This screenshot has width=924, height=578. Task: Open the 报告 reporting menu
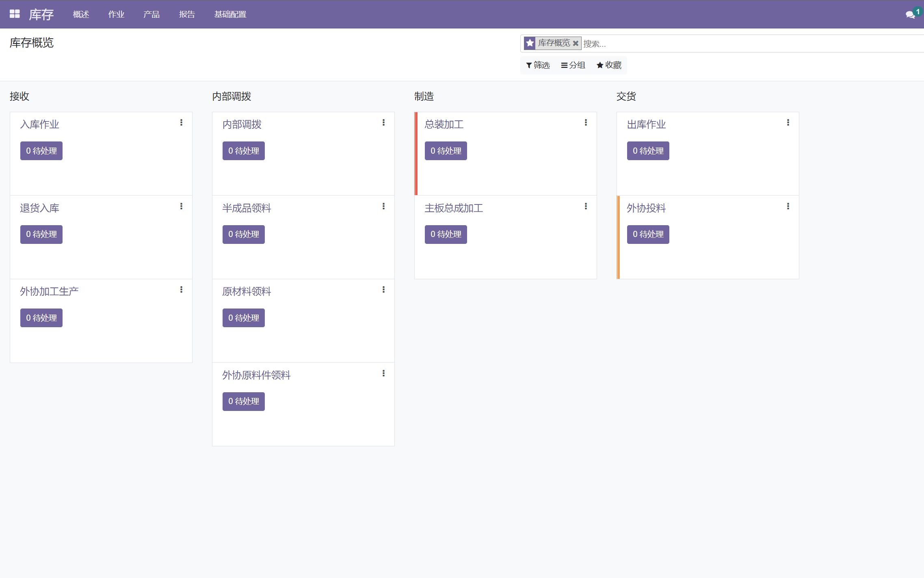click(187, 14)
